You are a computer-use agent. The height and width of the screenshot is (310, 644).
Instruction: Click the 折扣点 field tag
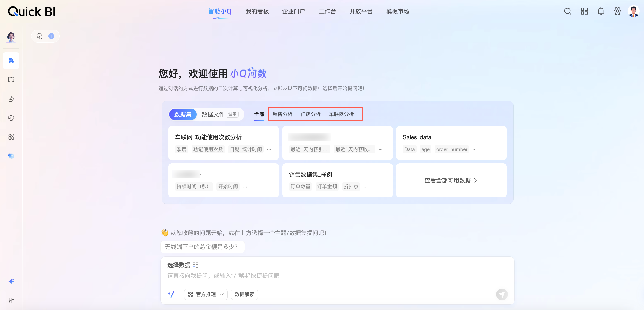click(351, 187)
